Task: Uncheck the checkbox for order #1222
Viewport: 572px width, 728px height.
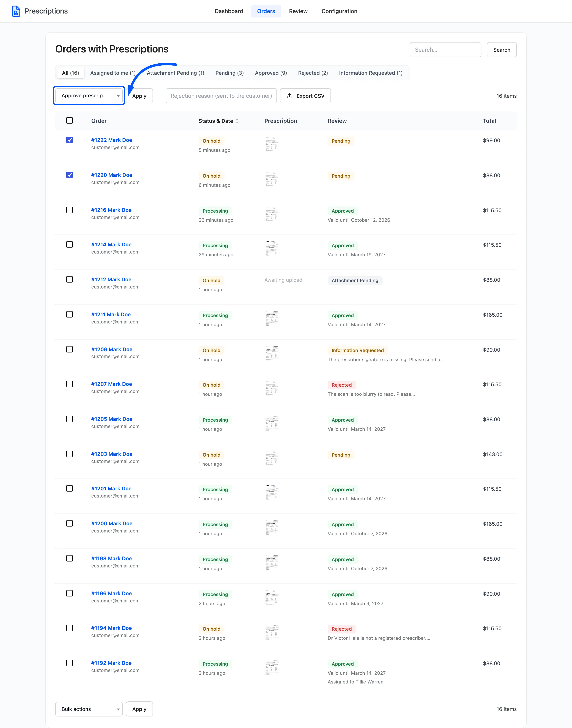Action: tap(69, 140)
